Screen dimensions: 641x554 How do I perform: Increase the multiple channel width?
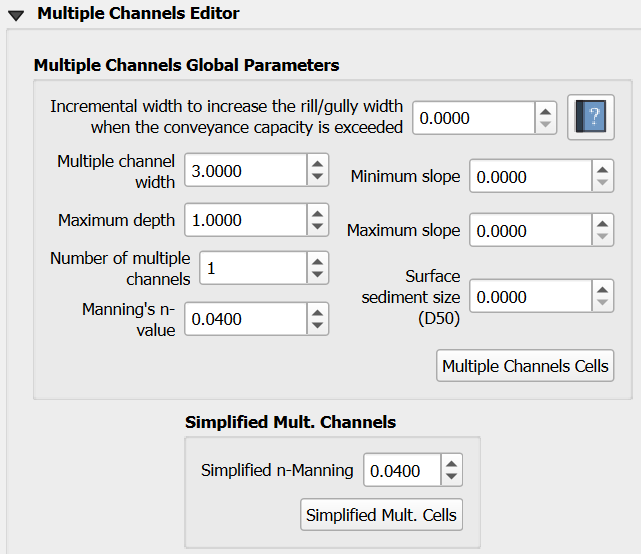click(317, 164)
